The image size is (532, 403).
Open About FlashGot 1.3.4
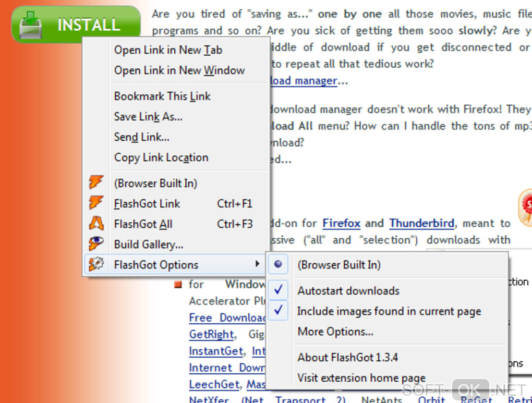point(347,357)
